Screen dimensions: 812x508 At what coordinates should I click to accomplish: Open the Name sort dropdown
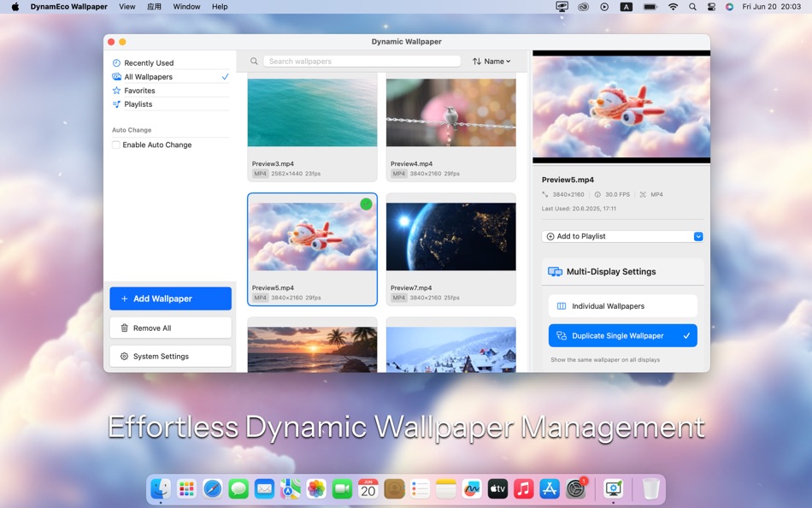coord(491,62)
